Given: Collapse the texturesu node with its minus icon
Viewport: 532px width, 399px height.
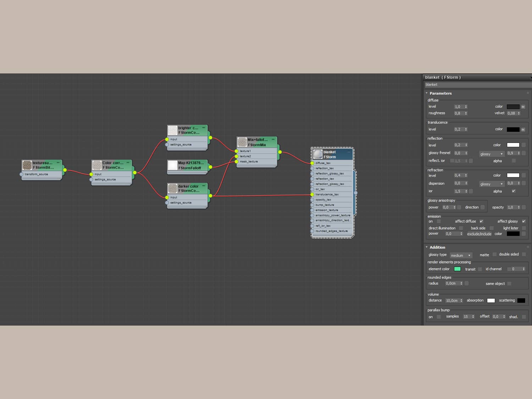Looking at the screenshot, I should (x=58, y=162).
